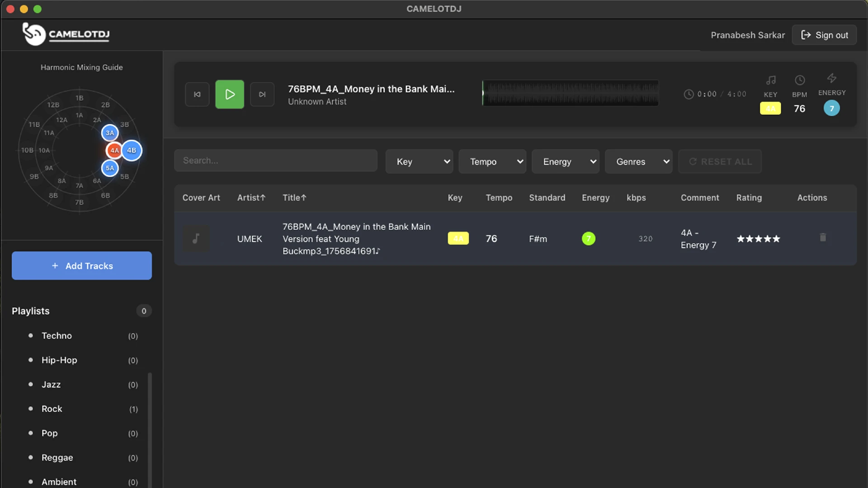Viewport: 868px width, 488px height.
Task: Click the Pranabesh Sarkar user name
Action: coord(748,35)
